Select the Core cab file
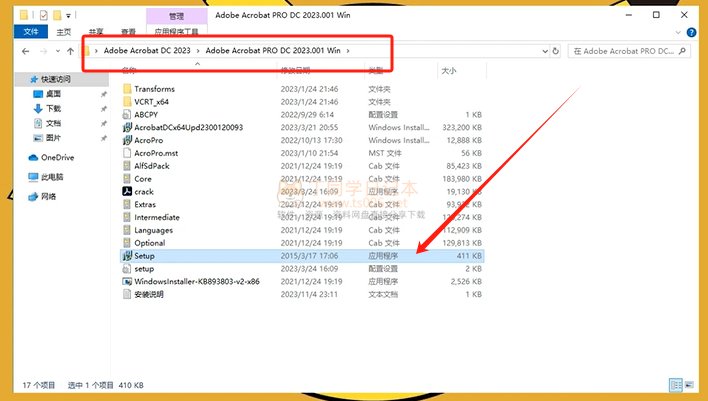708x401 pixels. (142, 179)
